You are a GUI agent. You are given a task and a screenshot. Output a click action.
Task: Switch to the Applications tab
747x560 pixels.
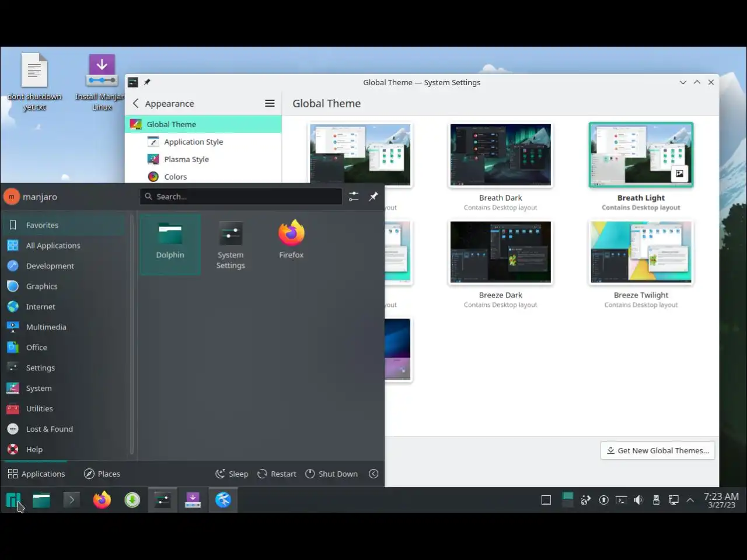36,474
